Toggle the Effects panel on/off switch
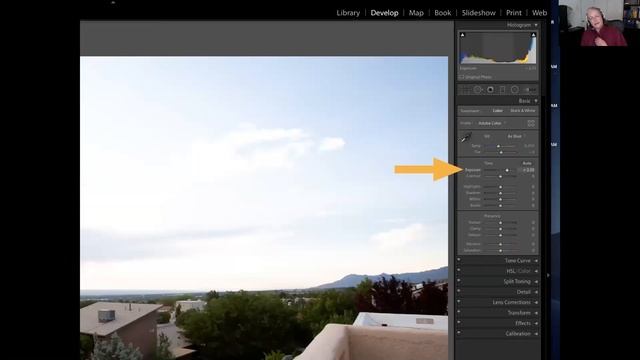The width and height of the screenshot is (640, 360). (x=459, y=322)
